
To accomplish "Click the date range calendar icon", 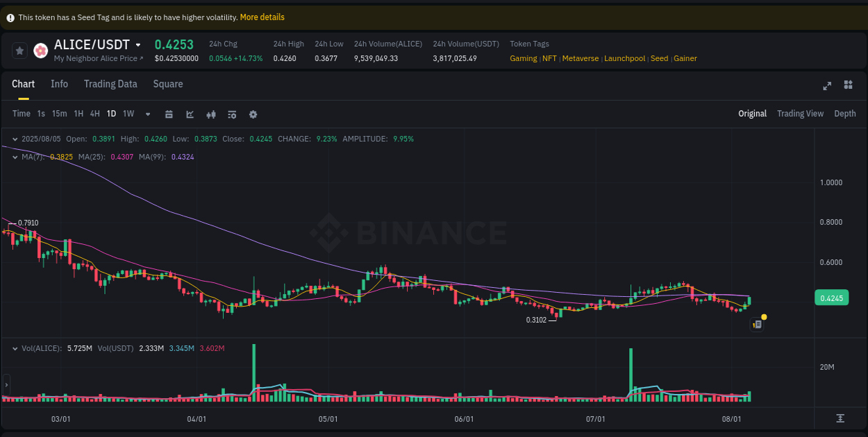I will [x=169, y=114].
